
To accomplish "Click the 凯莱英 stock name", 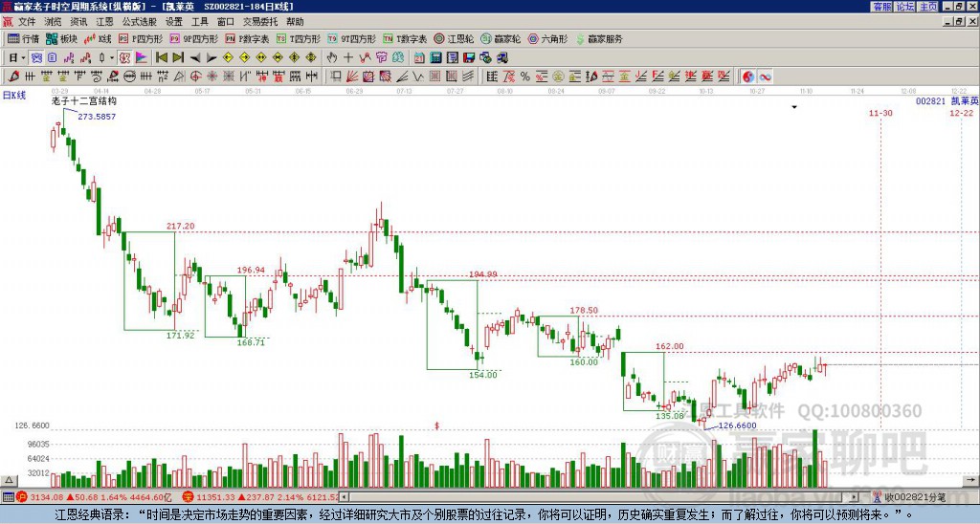I will (965, 100).
